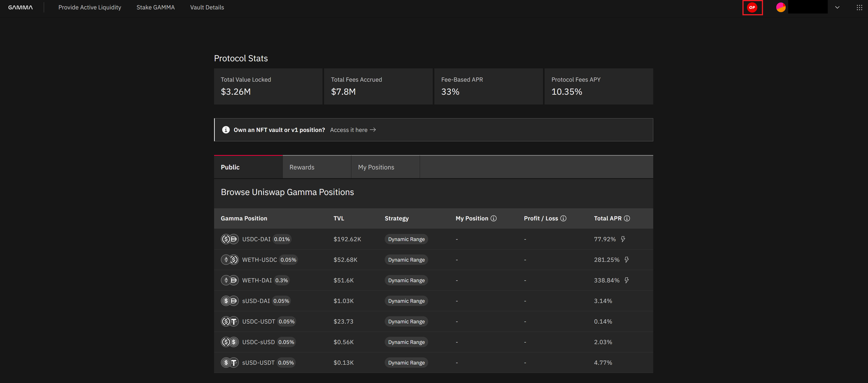The height and width of the screenshot is (383, 868).
Task: Click the Total APR info icon
Action: pos(627,218)
